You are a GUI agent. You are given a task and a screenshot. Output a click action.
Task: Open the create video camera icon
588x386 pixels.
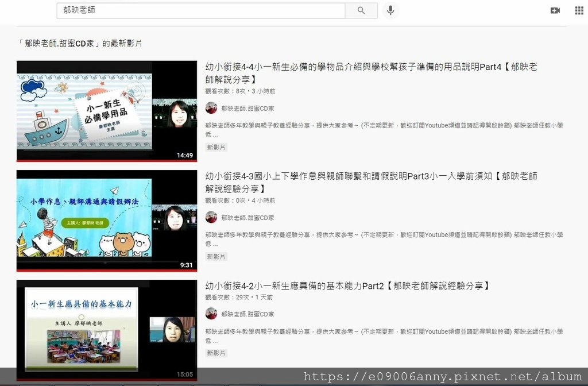[555, 10]
